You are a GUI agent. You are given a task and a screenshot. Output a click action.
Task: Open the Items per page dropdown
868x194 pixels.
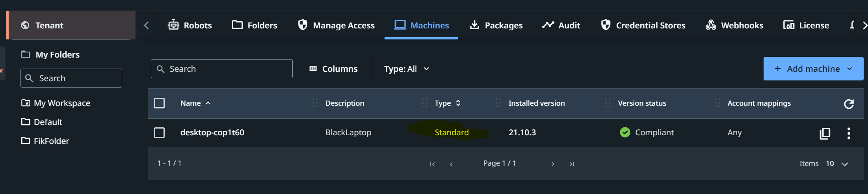click(844, 164)
